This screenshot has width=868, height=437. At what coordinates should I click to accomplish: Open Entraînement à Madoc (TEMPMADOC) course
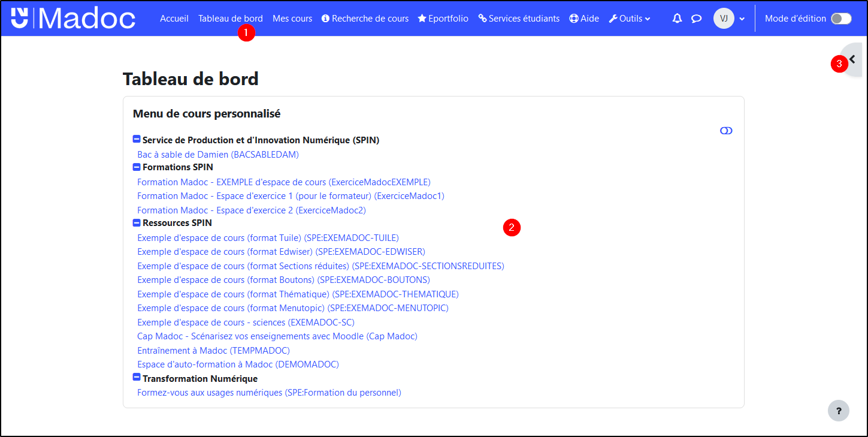click(213, 351)
